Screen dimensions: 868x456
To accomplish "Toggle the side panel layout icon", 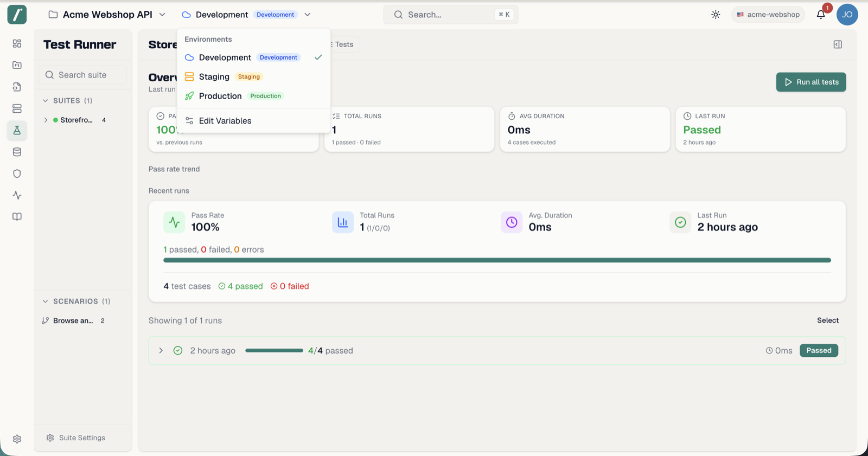I will [x=838, y=44].
